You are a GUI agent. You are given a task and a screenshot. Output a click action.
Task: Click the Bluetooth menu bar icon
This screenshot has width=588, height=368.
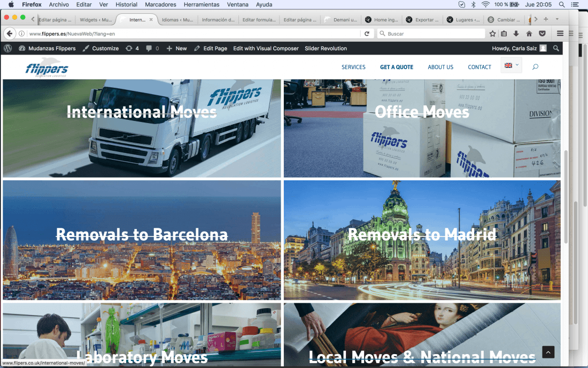click(473, 4)
